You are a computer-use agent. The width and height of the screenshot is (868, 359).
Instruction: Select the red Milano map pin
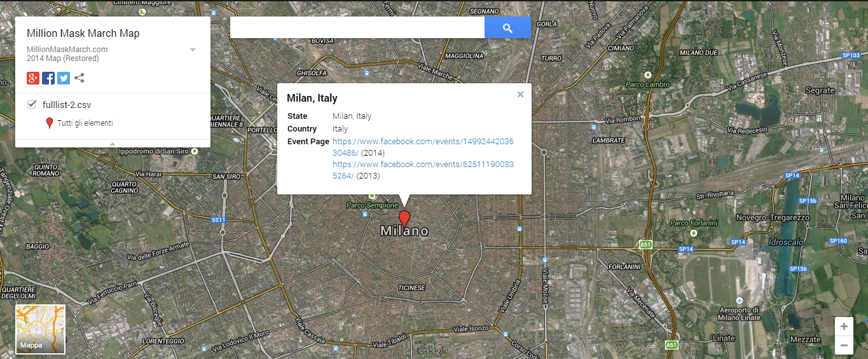[x=404, y=219]
